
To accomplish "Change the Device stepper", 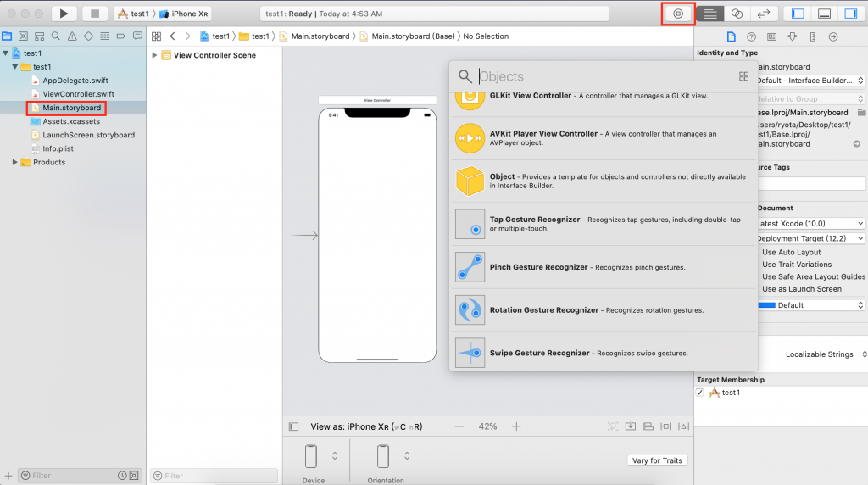I will click(334, 455).
